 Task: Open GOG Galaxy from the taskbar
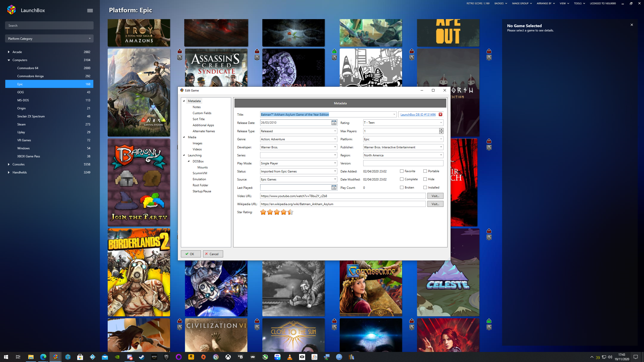point(179,357)
